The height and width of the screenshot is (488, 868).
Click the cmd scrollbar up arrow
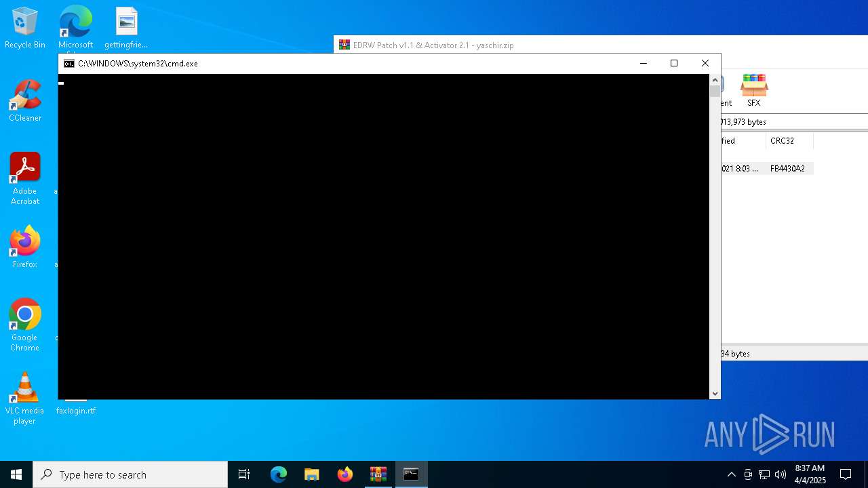pyautogui.click(x=715, y=80)
